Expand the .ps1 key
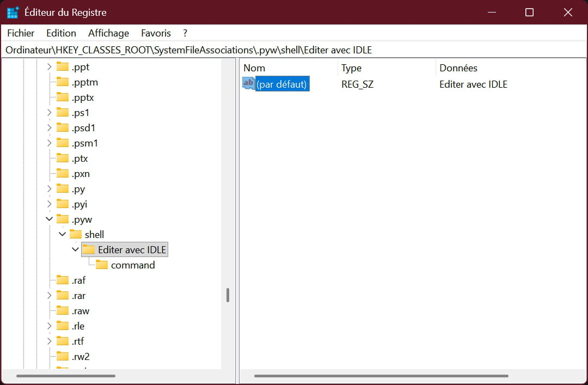The height and width of the screenshot is (385, 588). click(x=49, y=113)
